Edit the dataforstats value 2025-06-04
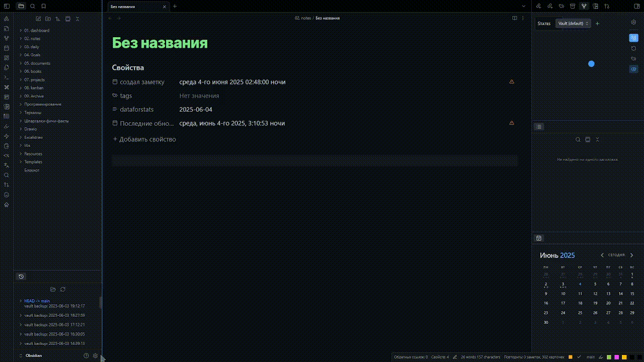Image resolution: width=644 pixels, height=362 pixels. (196, 109)
